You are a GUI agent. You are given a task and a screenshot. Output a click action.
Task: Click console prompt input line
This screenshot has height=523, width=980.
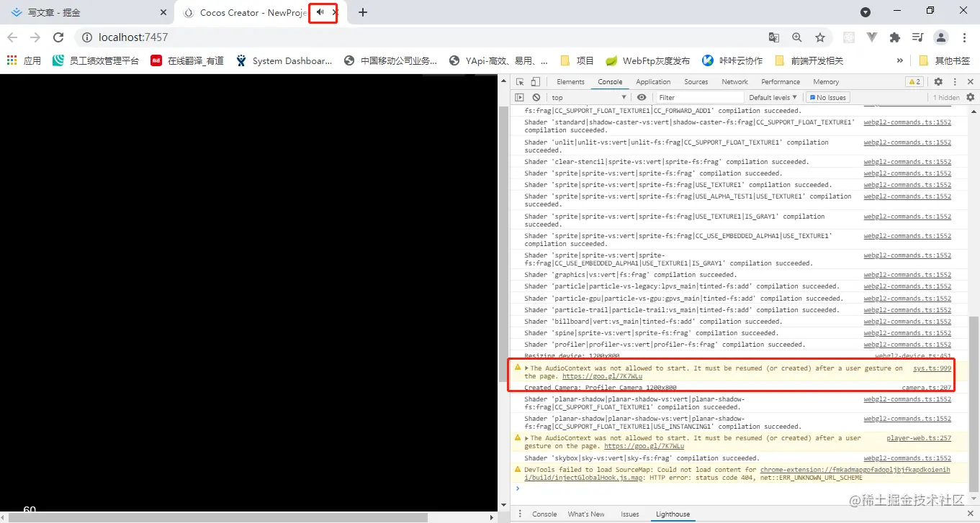point(742,488)
